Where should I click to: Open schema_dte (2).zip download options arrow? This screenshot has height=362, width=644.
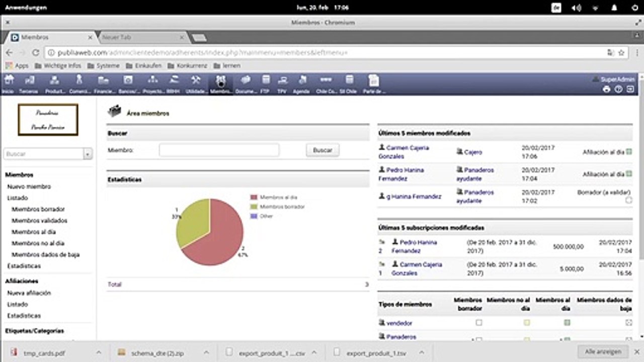tap(206, 353)
